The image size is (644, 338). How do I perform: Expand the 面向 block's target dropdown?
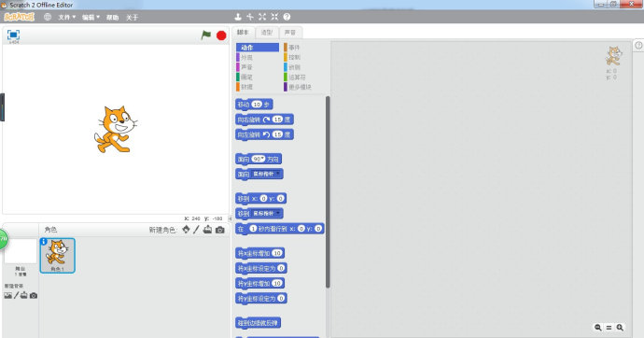pos(267,174)
